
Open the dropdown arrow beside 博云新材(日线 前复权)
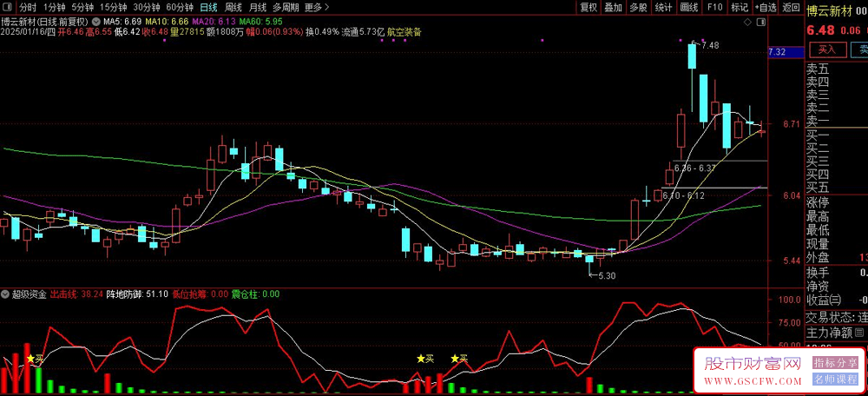tap(97, 22)
